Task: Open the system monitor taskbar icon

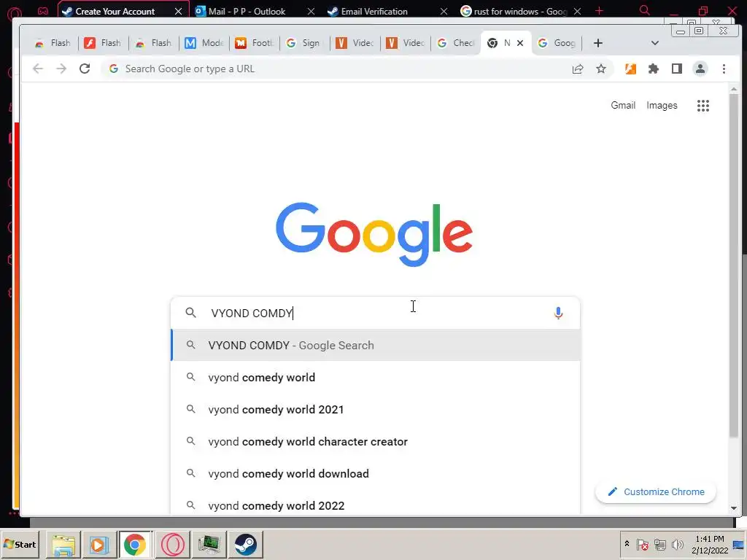Action: (209, 544)
